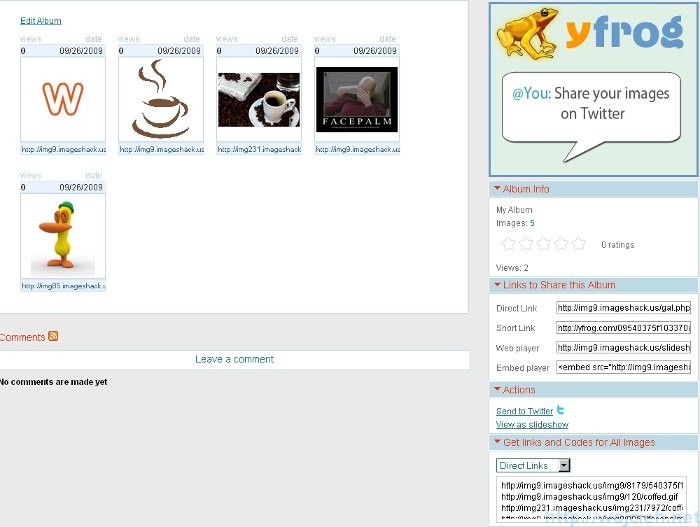Collapse the Actions section
Viewport: 700px width, 527px height.
point(497,389)
